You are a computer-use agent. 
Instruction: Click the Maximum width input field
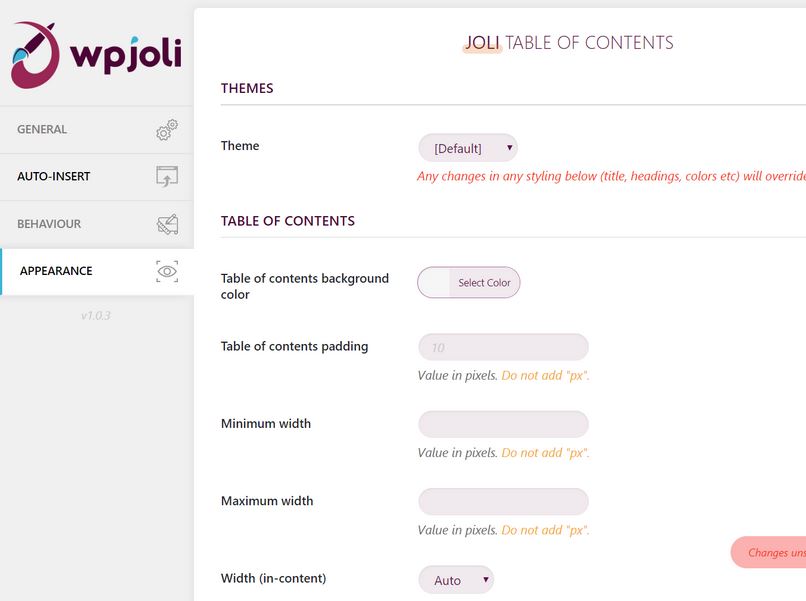click(x=503, y=501)
